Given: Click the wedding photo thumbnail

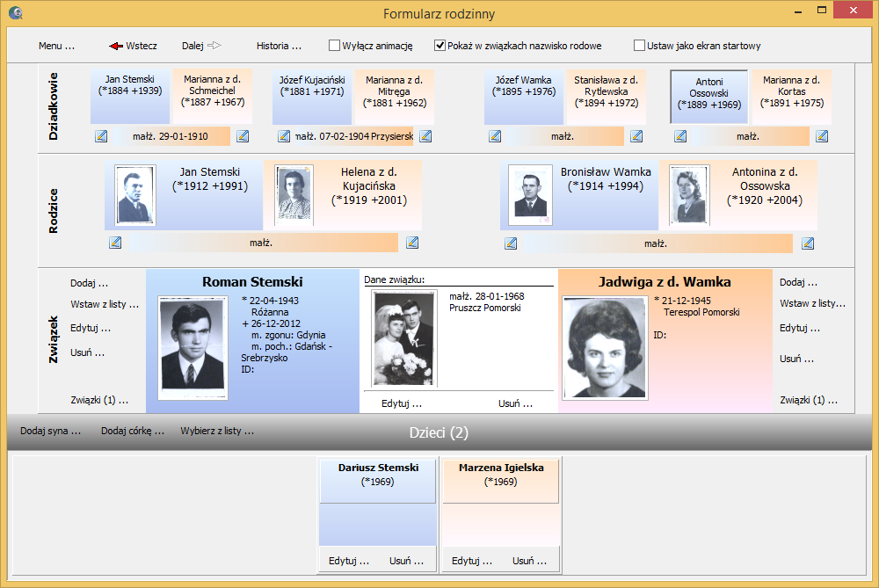Looking at the screenshot, I should point(404,338).
